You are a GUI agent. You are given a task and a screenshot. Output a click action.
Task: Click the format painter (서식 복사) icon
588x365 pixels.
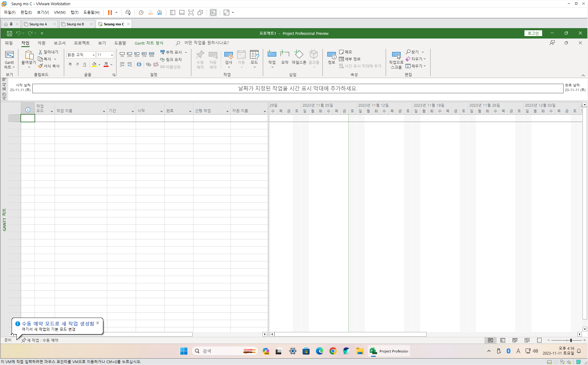click(x=40, y=66)
